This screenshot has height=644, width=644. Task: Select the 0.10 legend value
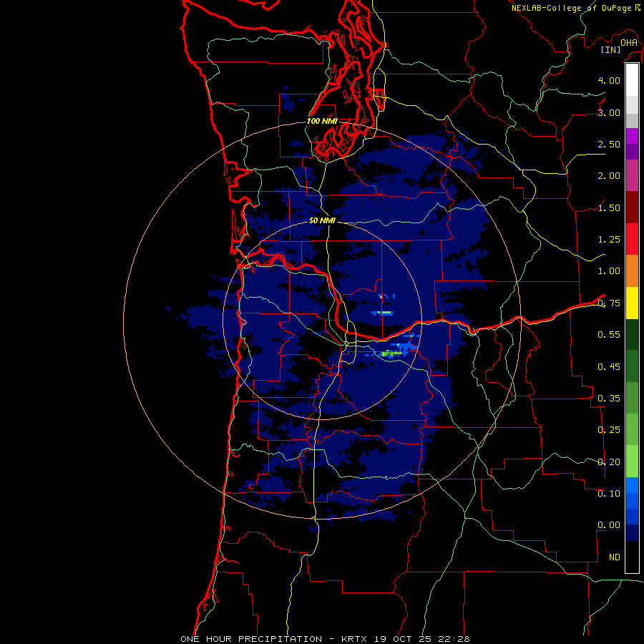(609, 494)
